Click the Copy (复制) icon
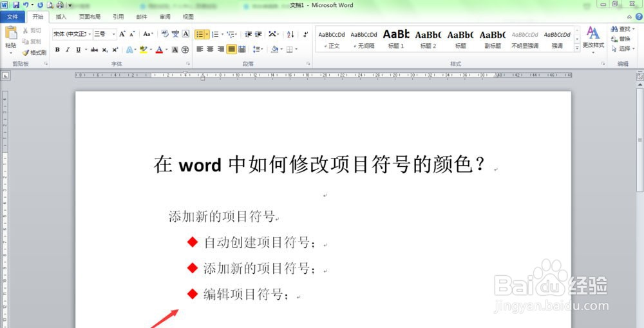This screenshot has height=328, width=644. coord(26,41)
